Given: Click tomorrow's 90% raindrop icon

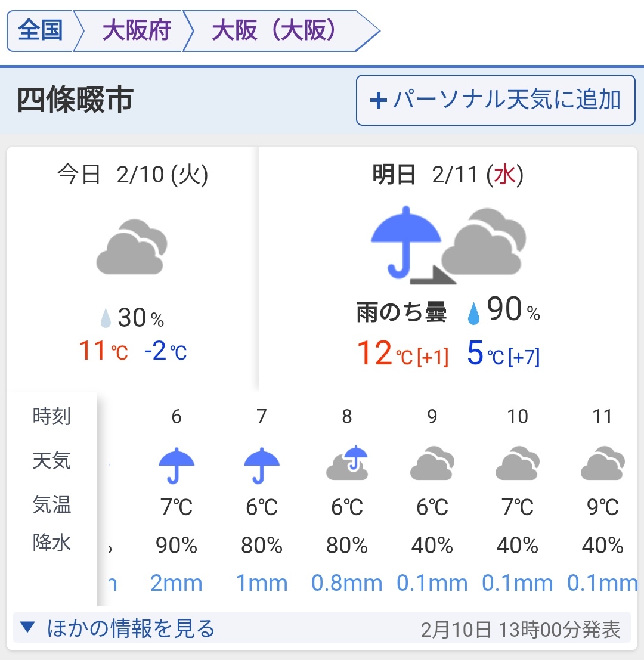Looking at the screenshot, I should click(x=474, y=313).
